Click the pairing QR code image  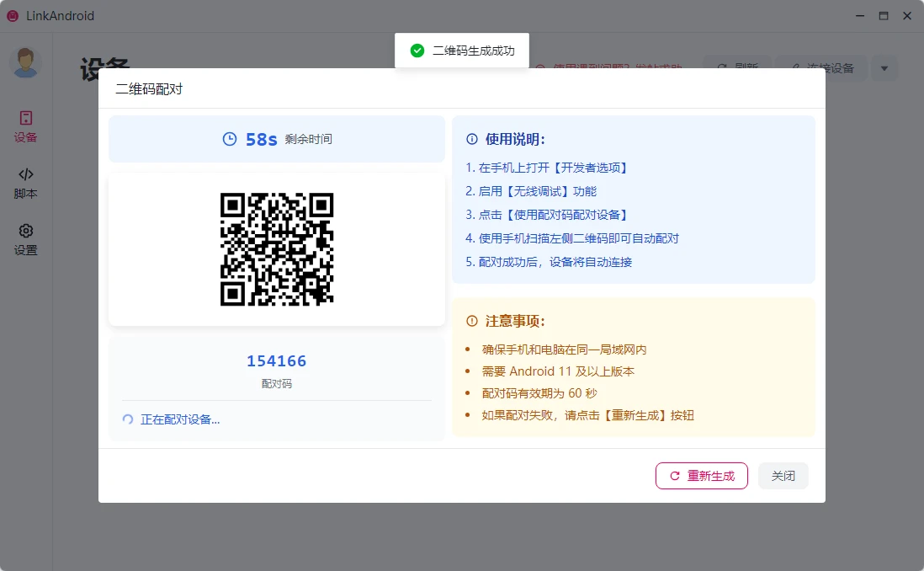pos(277,249)
